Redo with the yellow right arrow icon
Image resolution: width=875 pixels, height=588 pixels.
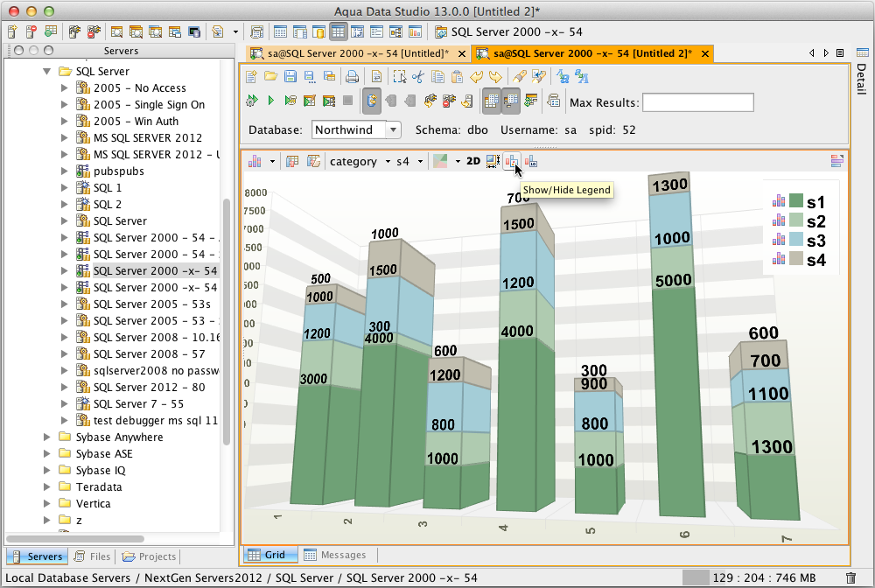point(495,76)
